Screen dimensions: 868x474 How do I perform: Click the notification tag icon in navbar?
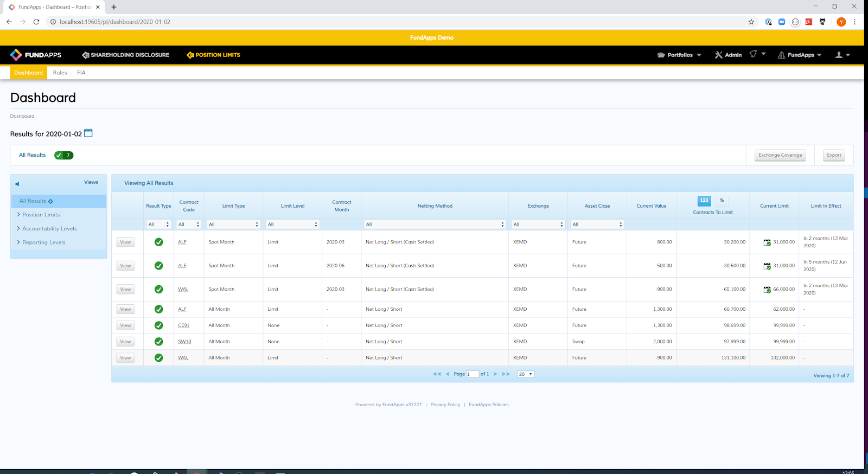point(753,54)
